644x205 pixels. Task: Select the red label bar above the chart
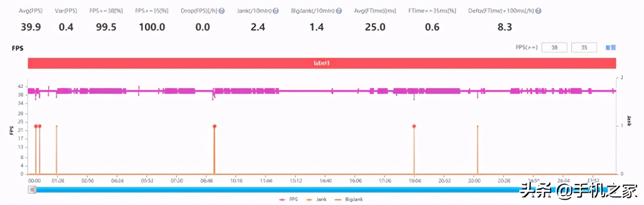tap(322, 63)
